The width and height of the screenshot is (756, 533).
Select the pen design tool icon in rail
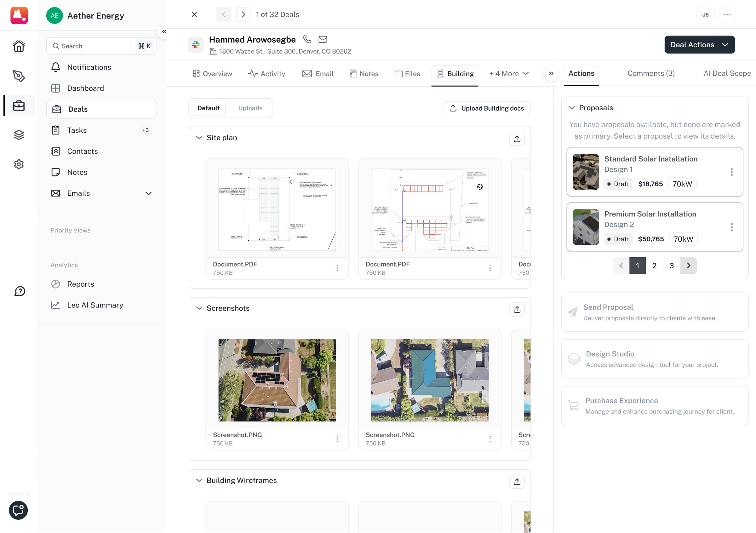click(19, 76)
